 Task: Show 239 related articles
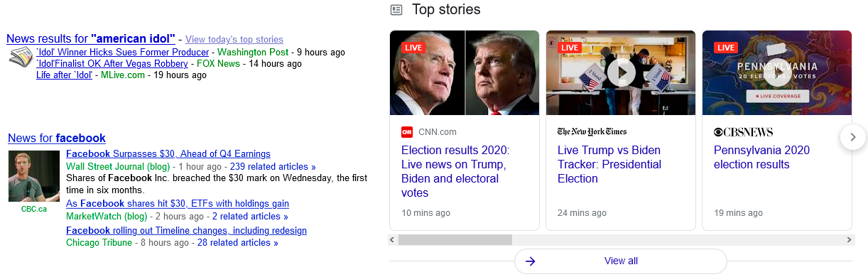[x=273, y=166]
